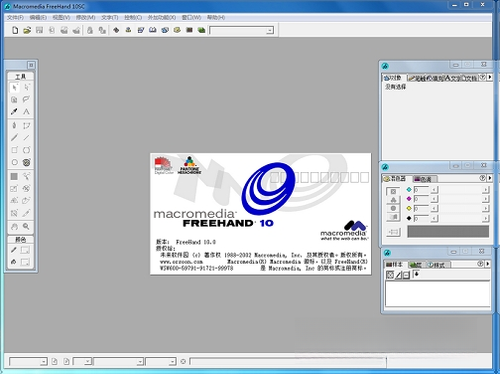Select the Line tool

pyautogui.click(x=27, y=138)
